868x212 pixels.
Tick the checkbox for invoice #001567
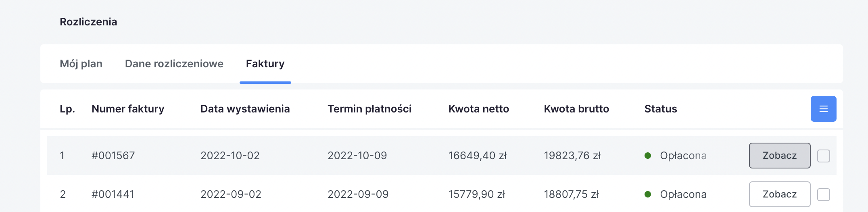823,156
